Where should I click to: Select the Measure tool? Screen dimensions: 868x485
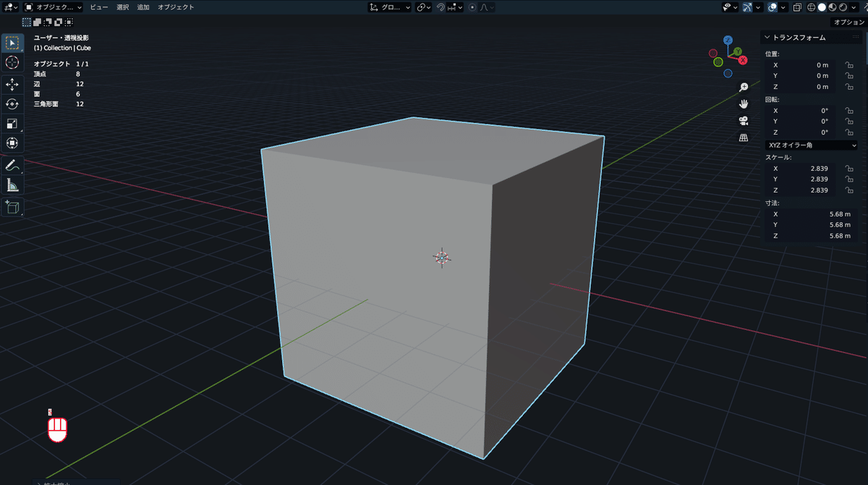click(12, 185)
